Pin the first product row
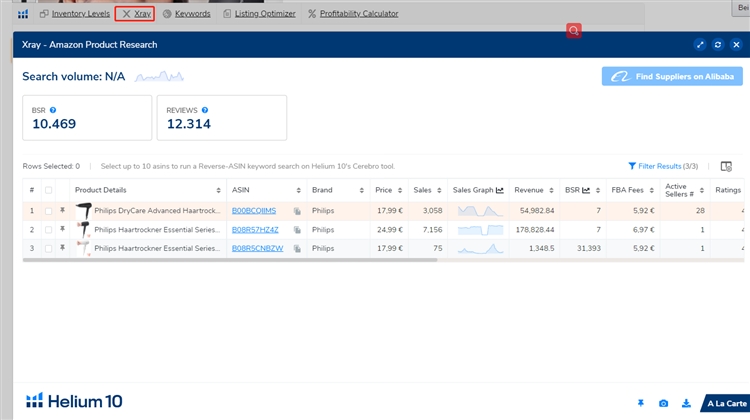 pyautogui.click(x=62, y=211)
